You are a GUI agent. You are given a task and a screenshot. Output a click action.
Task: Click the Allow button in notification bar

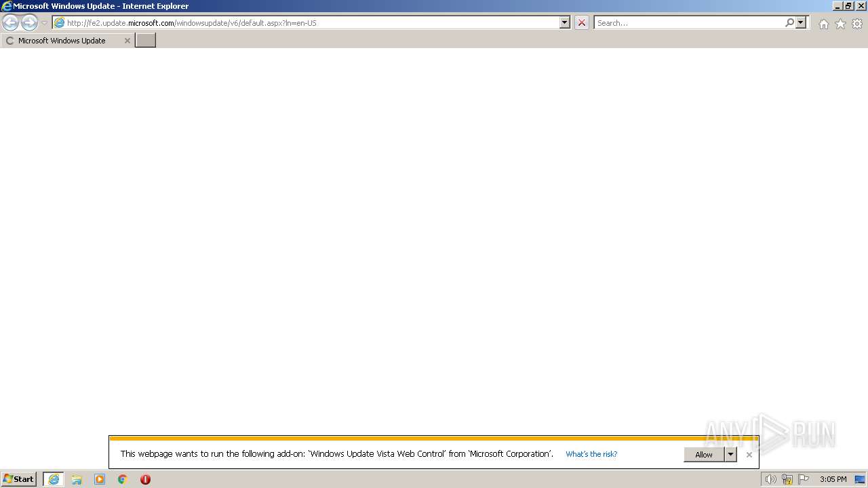[x=704, y=455]
